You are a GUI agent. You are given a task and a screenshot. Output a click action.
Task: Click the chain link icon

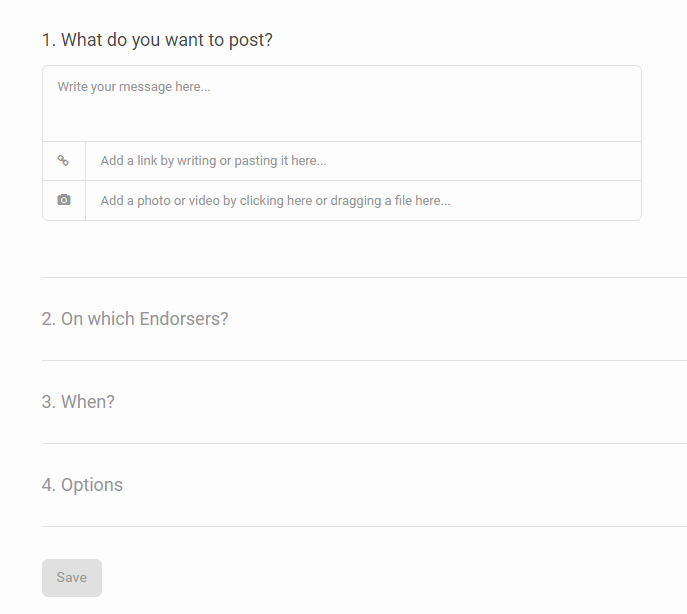click(x=63, y=161)
